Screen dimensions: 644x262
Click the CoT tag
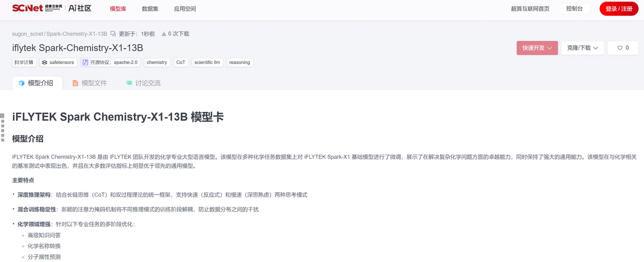click(x=181, y=62)
